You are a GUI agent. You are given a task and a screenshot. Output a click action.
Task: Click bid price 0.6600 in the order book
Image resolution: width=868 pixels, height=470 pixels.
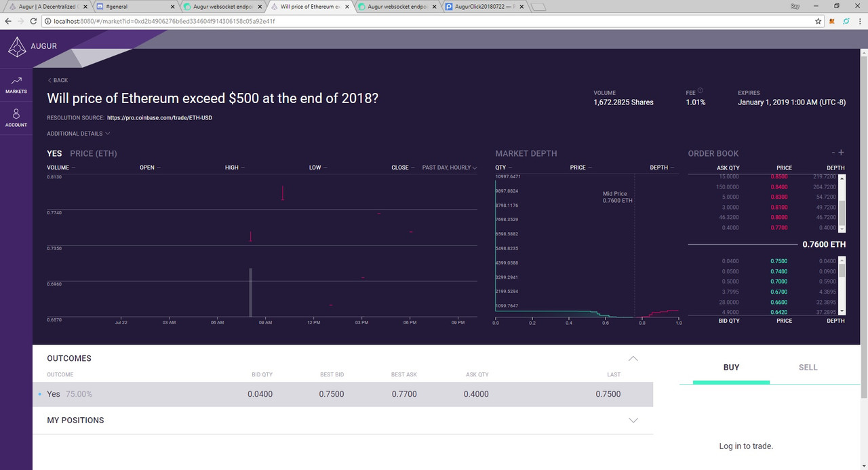779,302
